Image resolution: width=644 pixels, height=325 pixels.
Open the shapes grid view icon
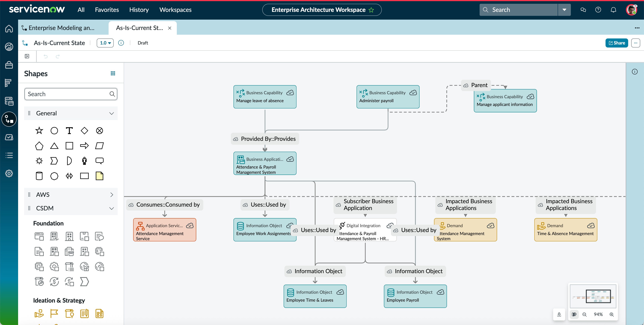(x=113, y=73)
